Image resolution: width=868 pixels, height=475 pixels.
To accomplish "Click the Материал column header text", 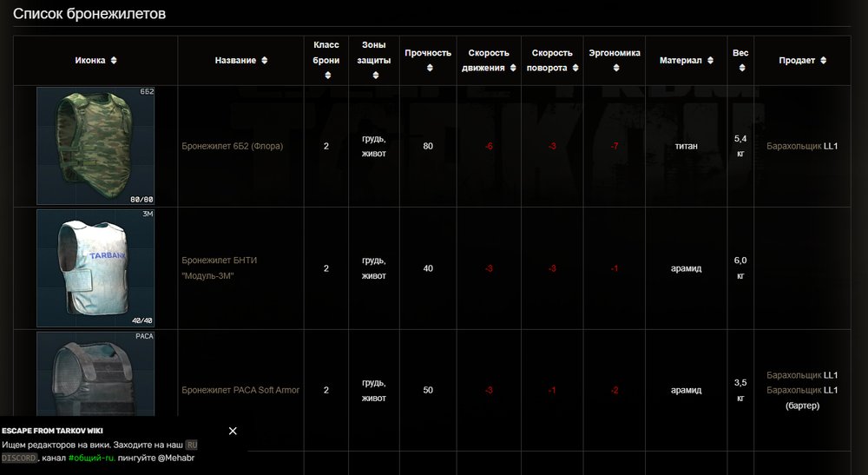I will 681,60.
